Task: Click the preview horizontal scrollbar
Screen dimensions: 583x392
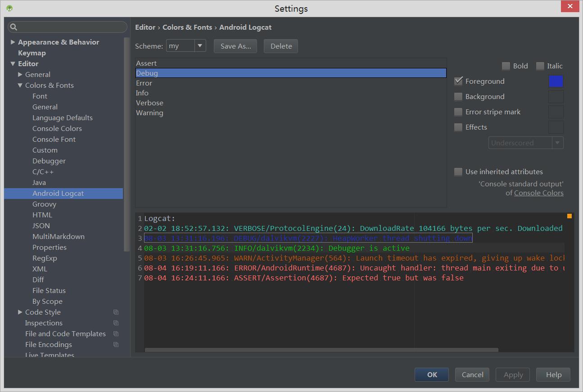Action: coord(321,350)
